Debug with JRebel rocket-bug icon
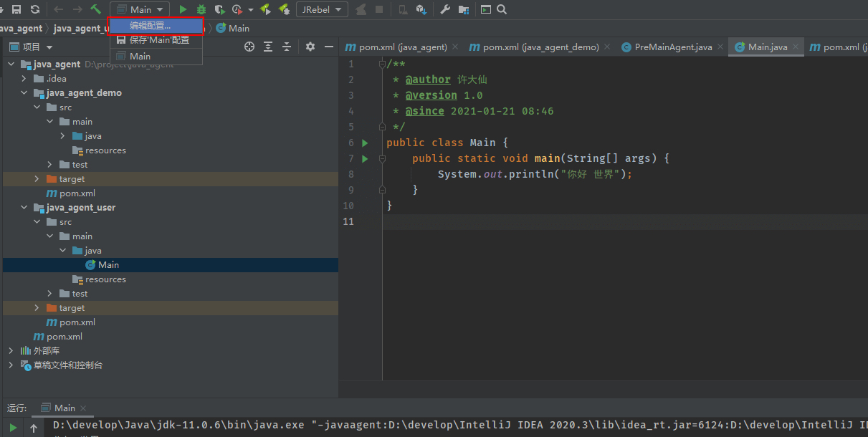868x437 pixels. (285, 9)
